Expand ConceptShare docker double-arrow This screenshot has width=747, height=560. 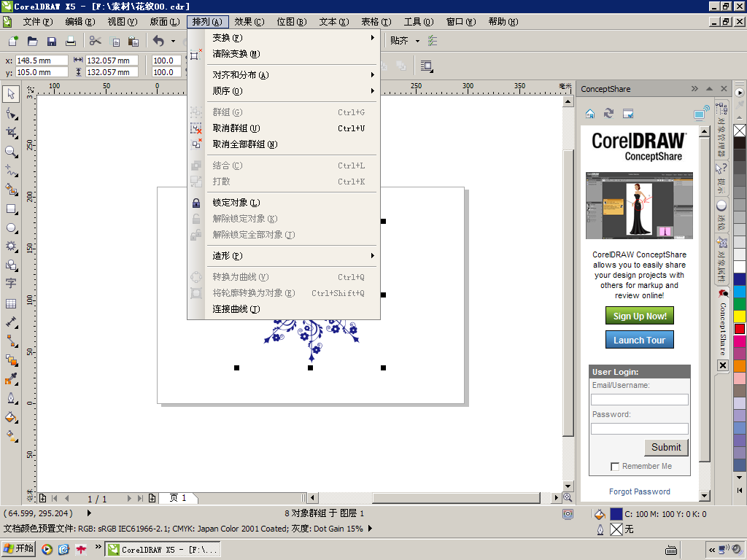(x=694, y=88)
